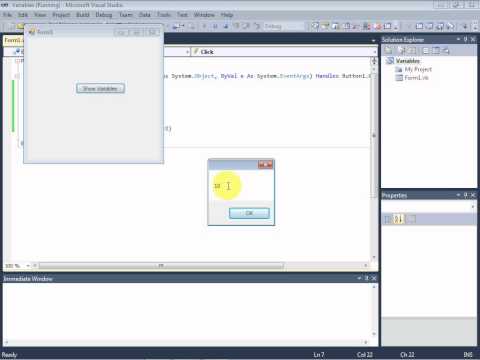Open the class name dropdown in editor
Screen dimensions: 480x360
click(187, 52)
